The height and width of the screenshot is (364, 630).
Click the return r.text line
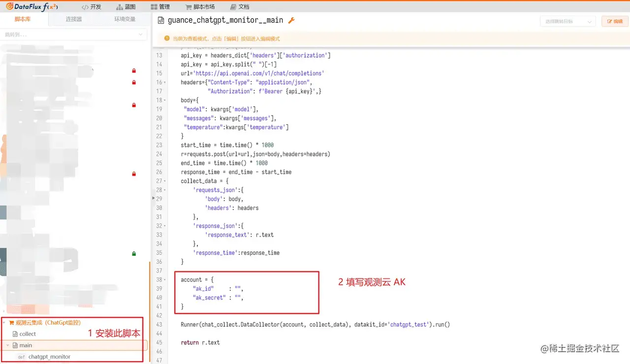pyautogui.click(x=200, y=342)
